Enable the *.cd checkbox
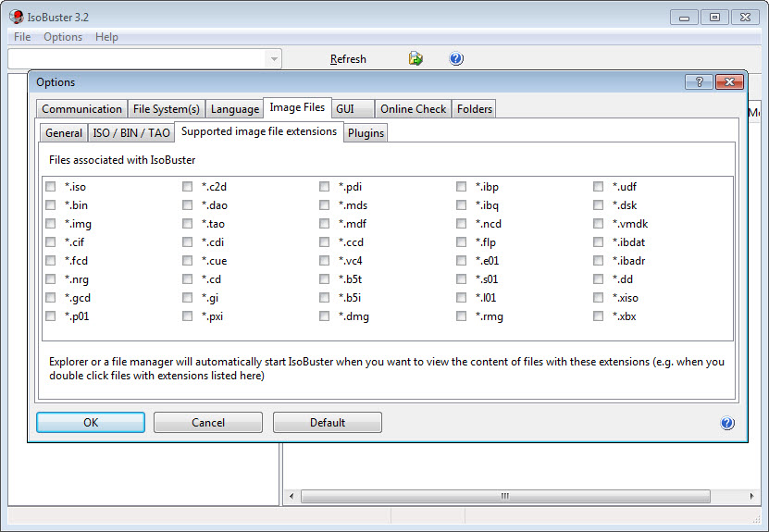769x532 pixels. pos(187,279)
